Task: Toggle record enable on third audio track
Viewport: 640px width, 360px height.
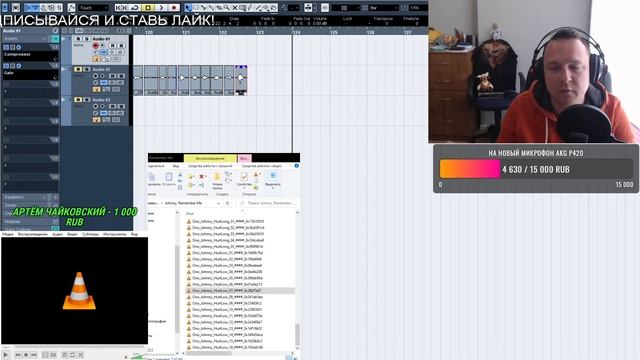Action: pyautogui.click(x=96, y=107)
